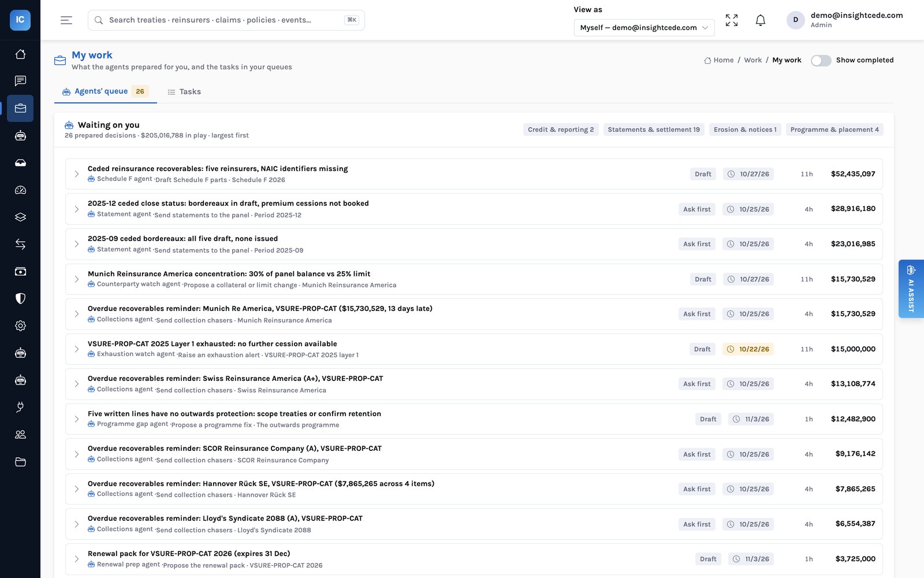Image resolution: width=924 pixels, height=578 pixels.
Task: Go to Home in the breadcrumb
Action: point(719,60)
